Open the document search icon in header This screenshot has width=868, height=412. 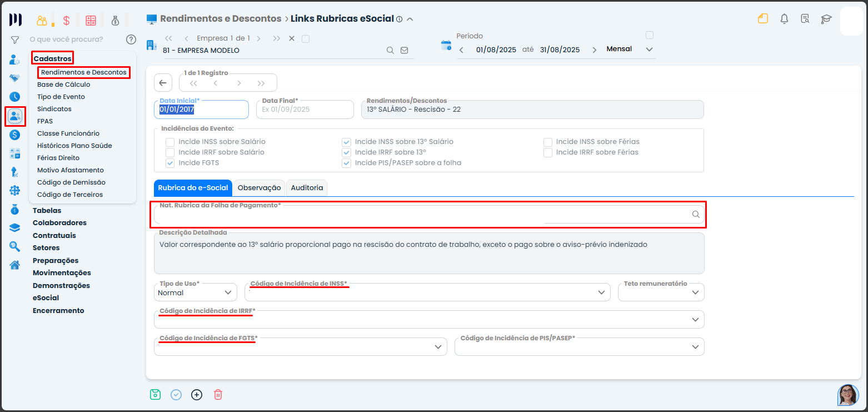pyautogui.click(x=805, y=19)
